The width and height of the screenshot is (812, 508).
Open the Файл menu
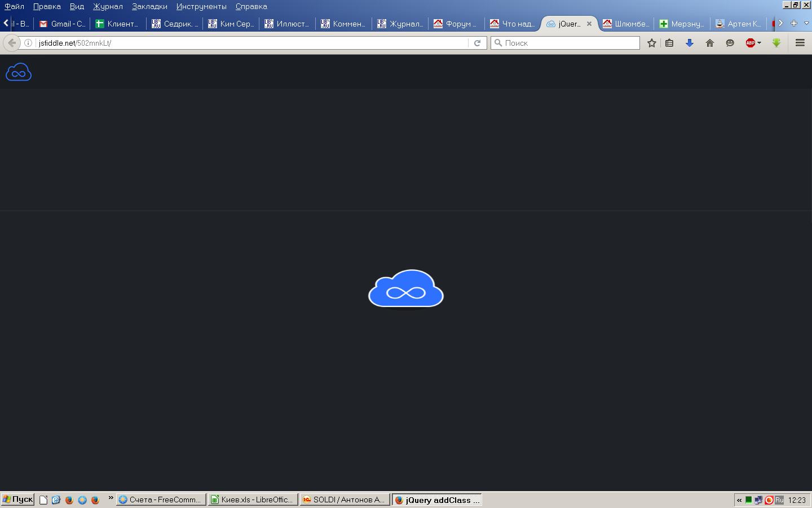pos(14,6)
